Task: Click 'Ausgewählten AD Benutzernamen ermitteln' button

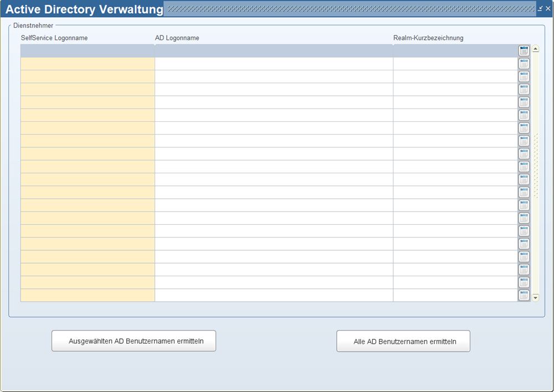Action: coord(134,341)
